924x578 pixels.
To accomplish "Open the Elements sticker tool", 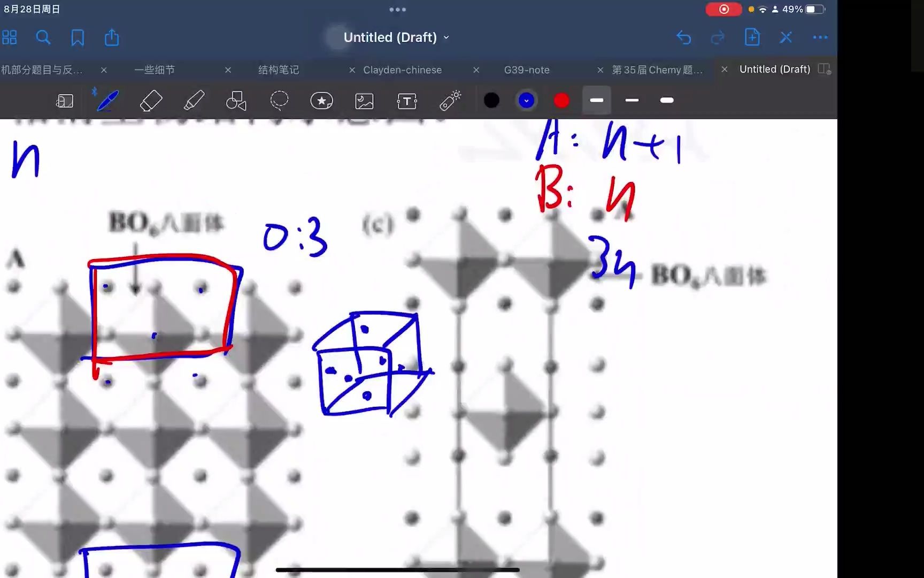I will click(321, 101).
